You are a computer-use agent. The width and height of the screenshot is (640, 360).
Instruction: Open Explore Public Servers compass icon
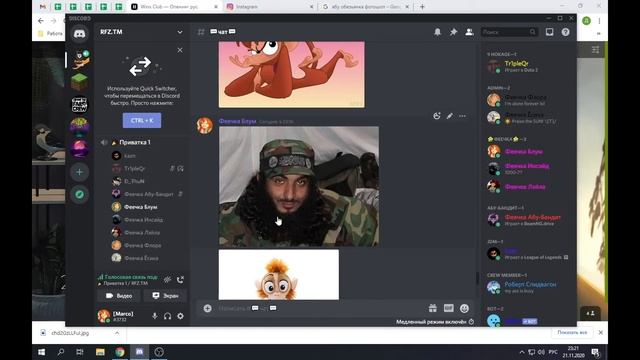pos(80,194)
